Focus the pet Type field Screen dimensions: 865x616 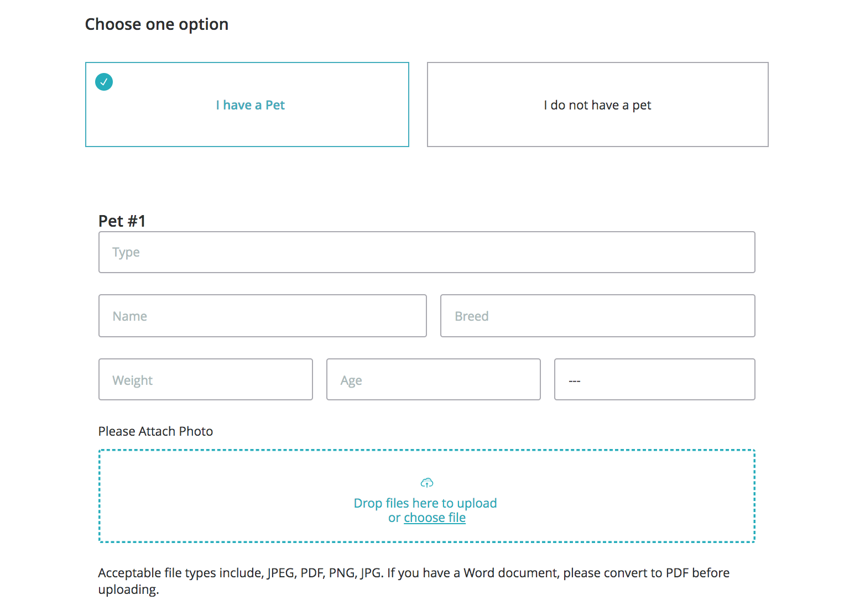[427, 252]
